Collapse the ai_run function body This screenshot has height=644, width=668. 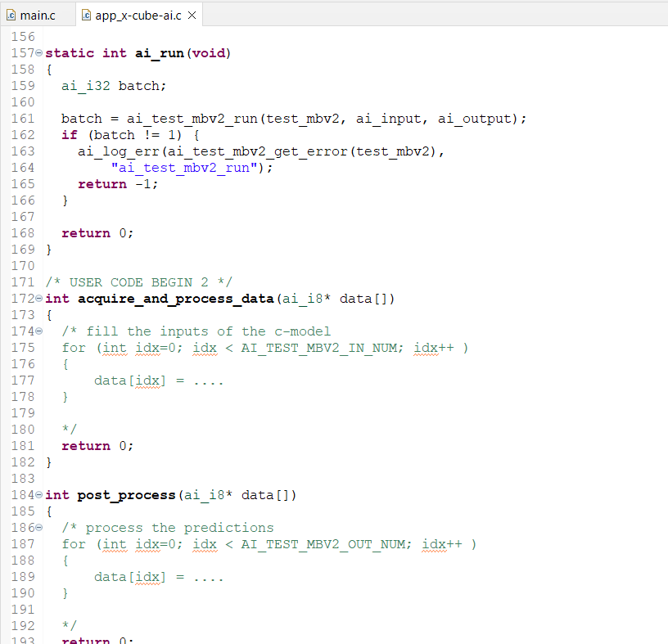[37, 52]
